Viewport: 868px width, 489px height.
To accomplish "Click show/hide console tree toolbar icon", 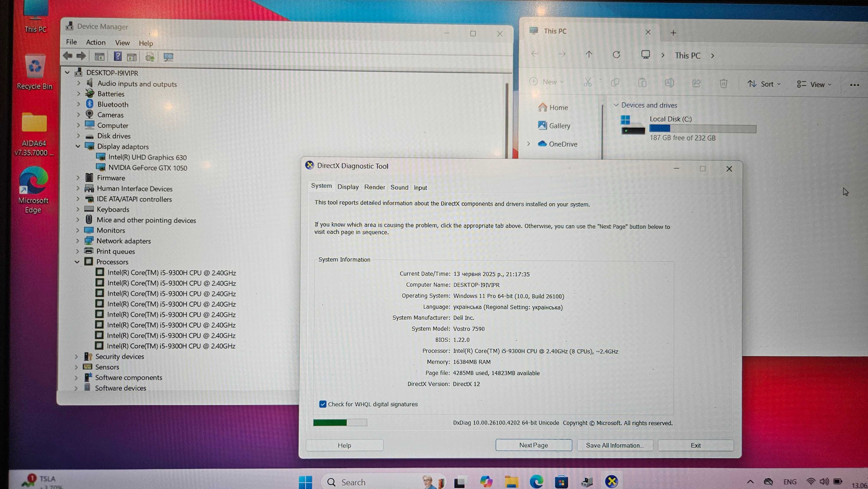I will [99, 57].
